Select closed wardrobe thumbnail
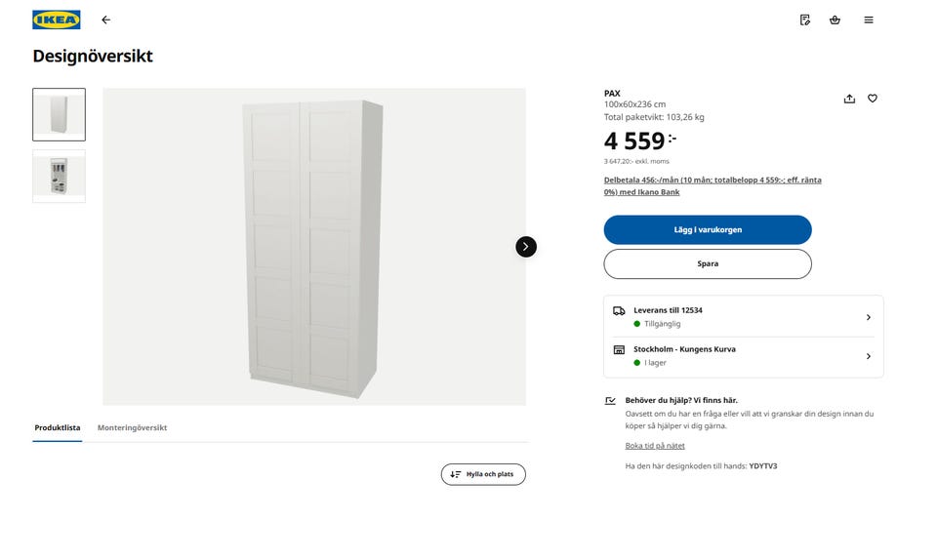 pos(59,115)
